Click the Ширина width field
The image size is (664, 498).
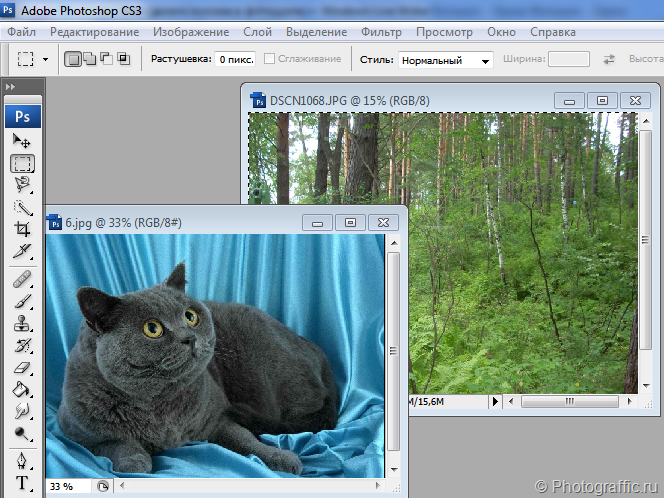pyautogui.click(x=569, y=59)
